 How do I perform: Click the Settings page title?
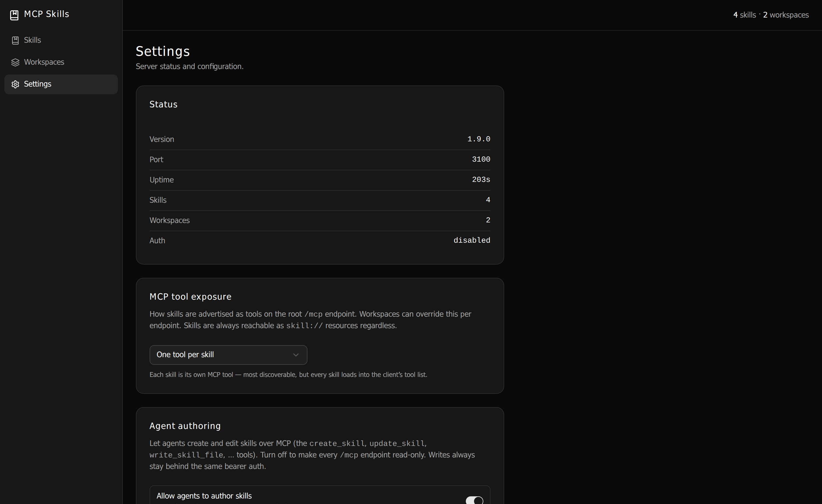163,51
